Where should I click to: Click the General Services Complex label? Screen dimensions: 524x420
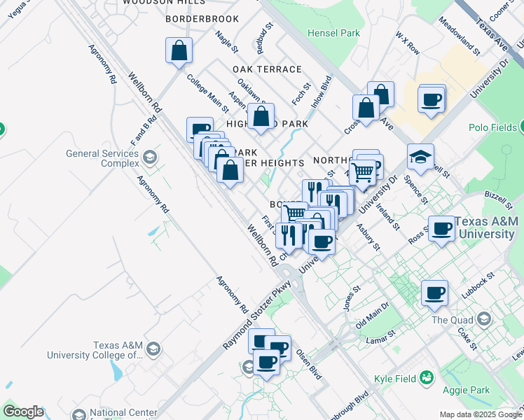tap(102, 158)
